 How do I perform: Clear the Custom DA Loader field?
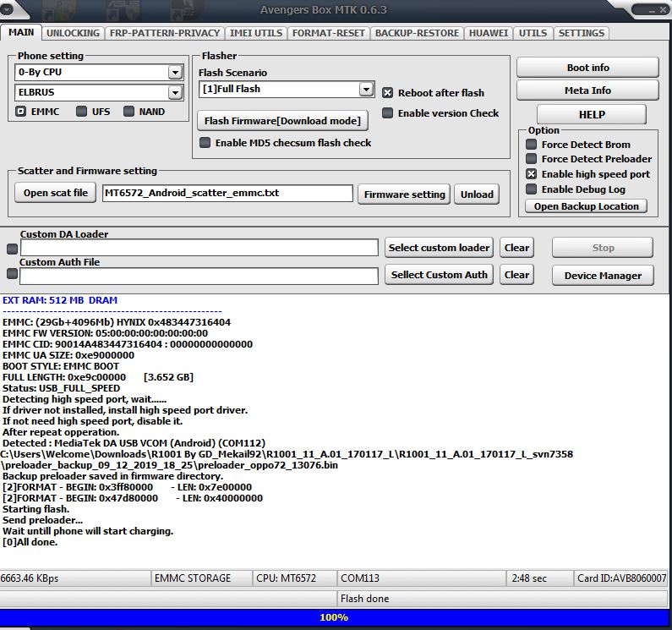pyautogui.click(x=516, y=248)
